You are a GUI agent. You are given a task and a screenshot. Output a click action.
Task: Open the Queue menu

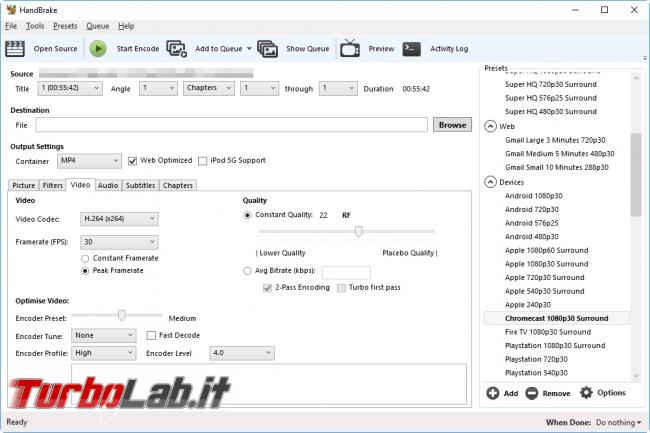tap(97, 26)
